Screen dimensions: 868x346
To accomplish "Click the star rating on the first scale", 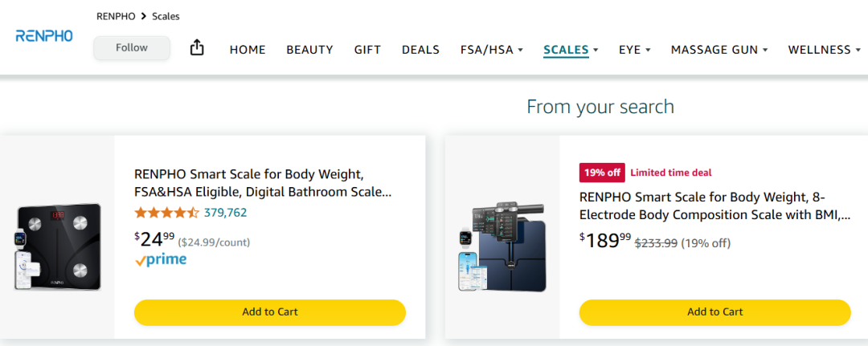I will pos(166,213).
